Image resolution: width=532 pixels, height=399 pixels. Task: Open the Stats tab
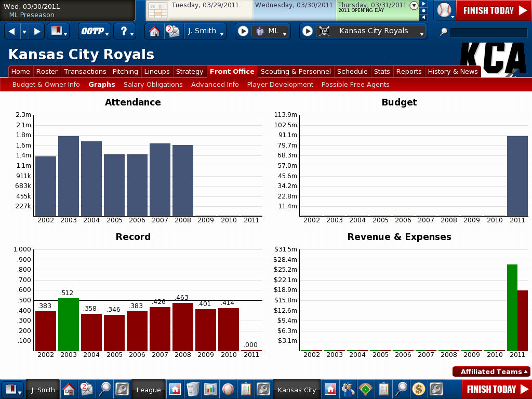[382, 72]
